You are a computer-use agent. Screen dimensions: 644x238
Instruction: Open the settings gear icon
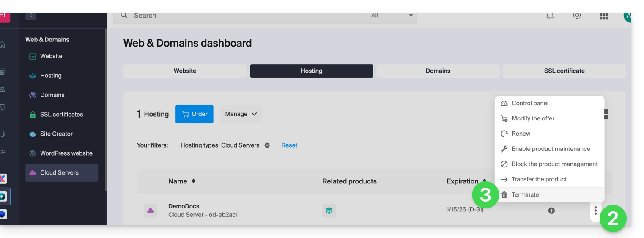577,16
